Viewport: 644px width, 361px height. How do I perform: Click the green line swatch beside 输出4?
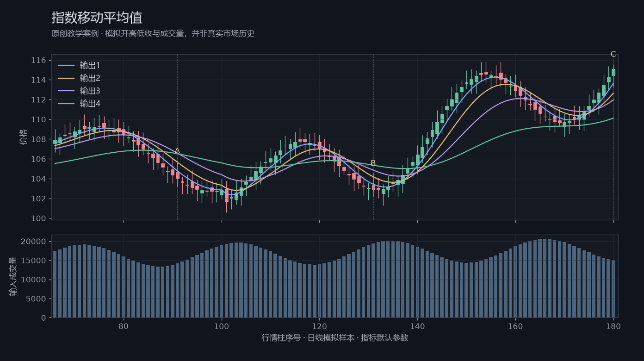pos(66,105)
